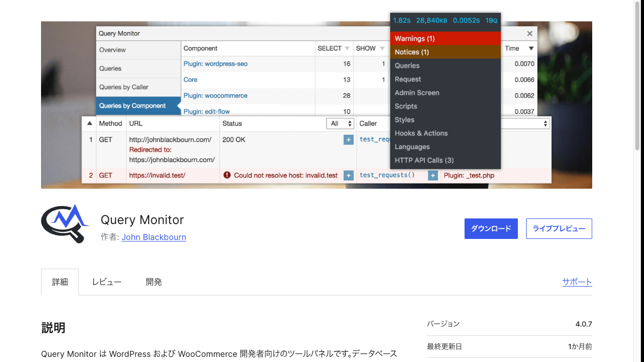Viewport: 644px width, 362px height.
Task: Click Plugin: edit-flow component link
Action: (207, 111)
